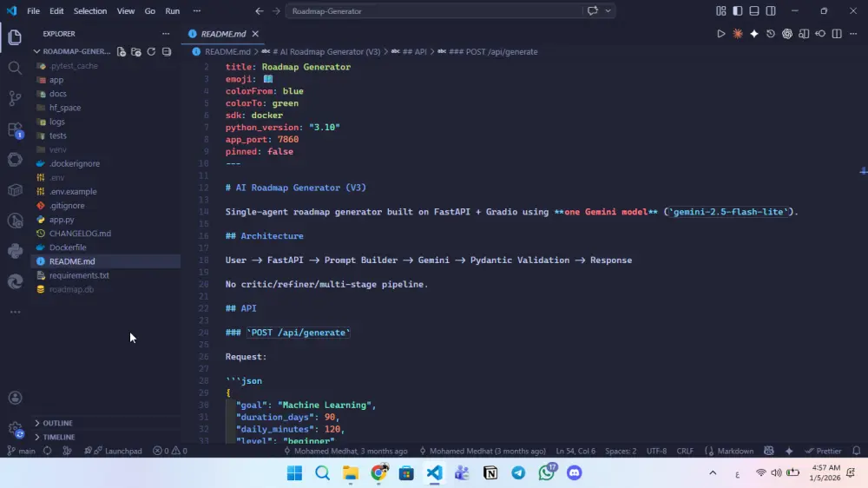Open Notion from the taskbar
Screen dimensions: 868x488
pyautogui.click(x=490, y=473)
